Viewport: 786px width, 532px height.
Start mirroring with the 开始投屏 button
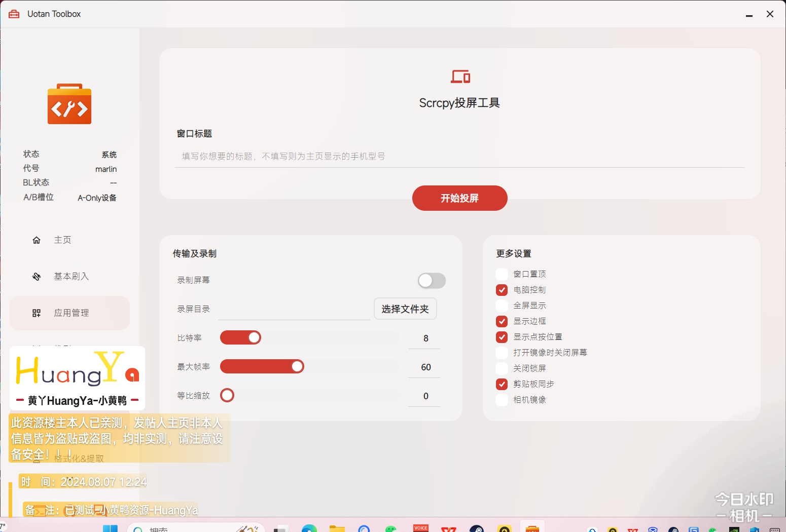(x=460, y=198)
